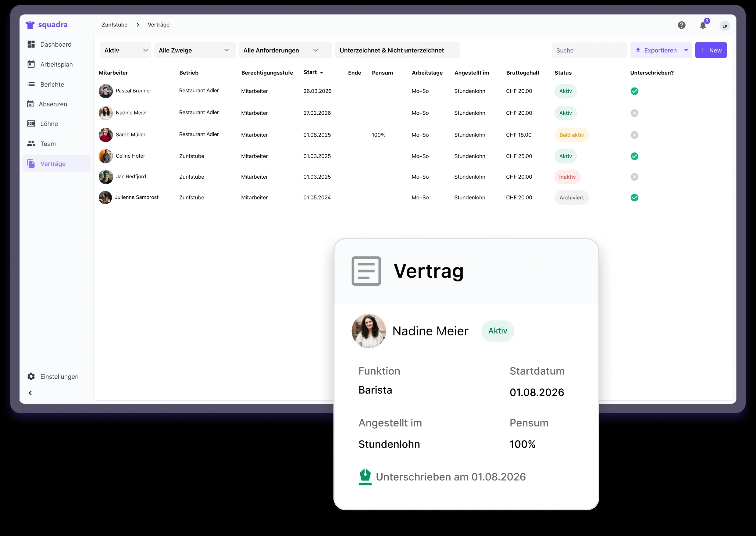
Task: Click the Vertrag document icon in card
Action: click(x=366, y=271)
